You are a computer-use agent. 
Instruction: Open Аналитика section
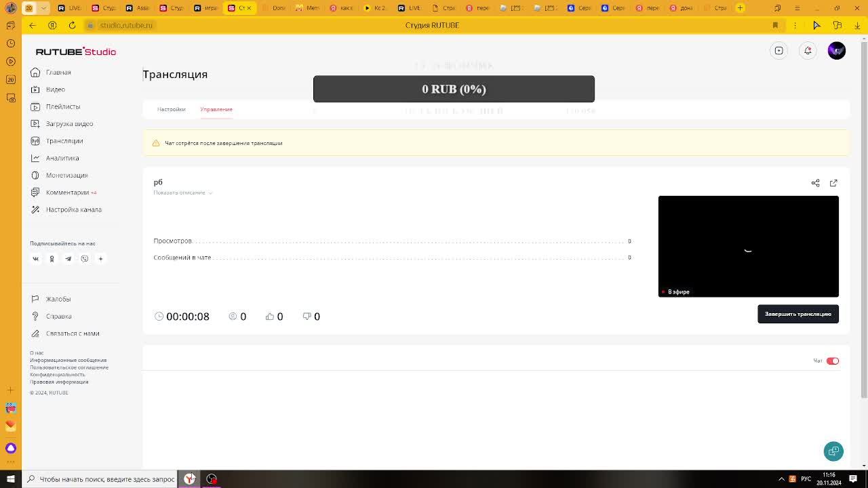[x=54, y=158]
